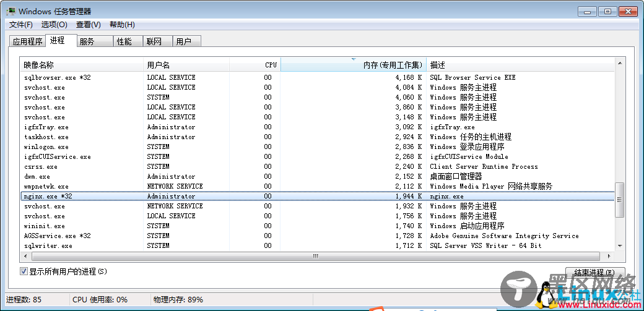644x311 pixels.
Task: Select the nginx.exe *32 process
Action: (x=318, y=197)
